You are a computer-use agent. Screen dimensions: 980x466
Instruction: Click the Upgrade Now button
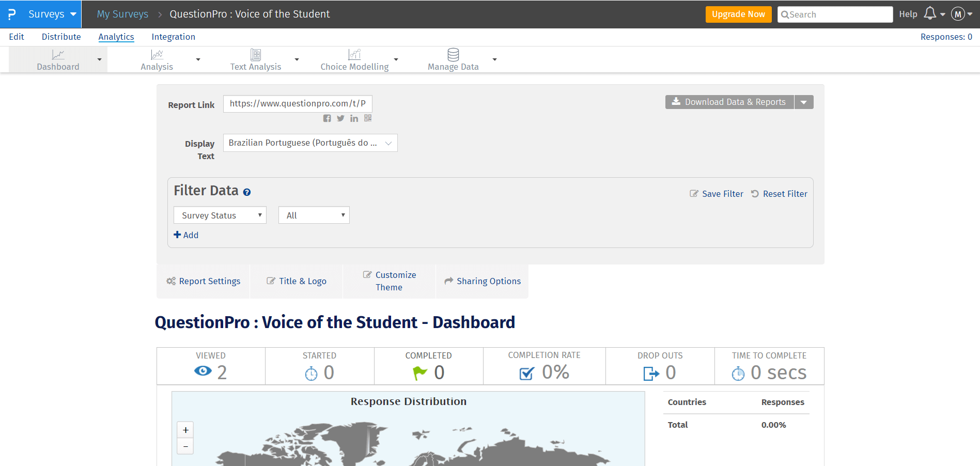[738, 14]
